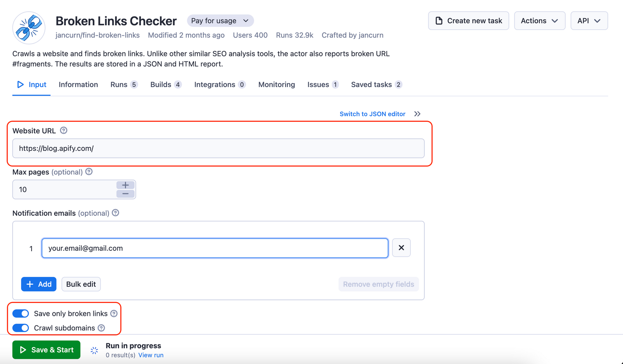Viewport: 623px width, 364px height.
Task: Switch to the Monitoring tab
Action: [276, 84]
